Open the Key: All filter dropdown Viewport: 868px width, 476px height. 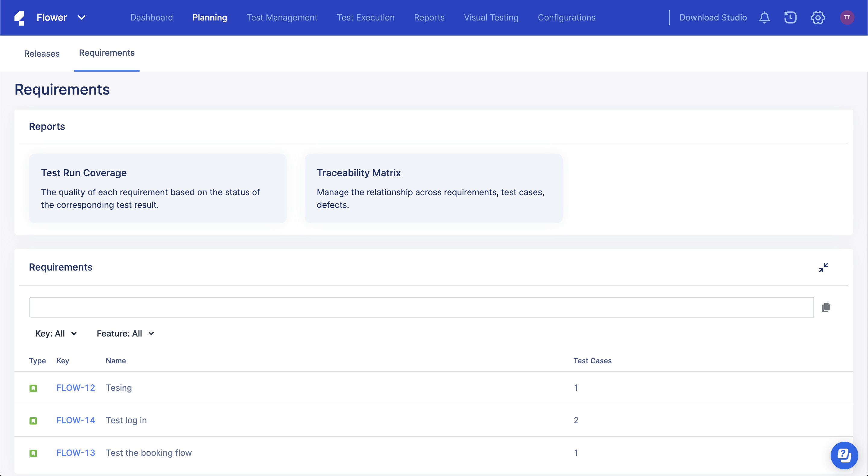tap(56, 334)
